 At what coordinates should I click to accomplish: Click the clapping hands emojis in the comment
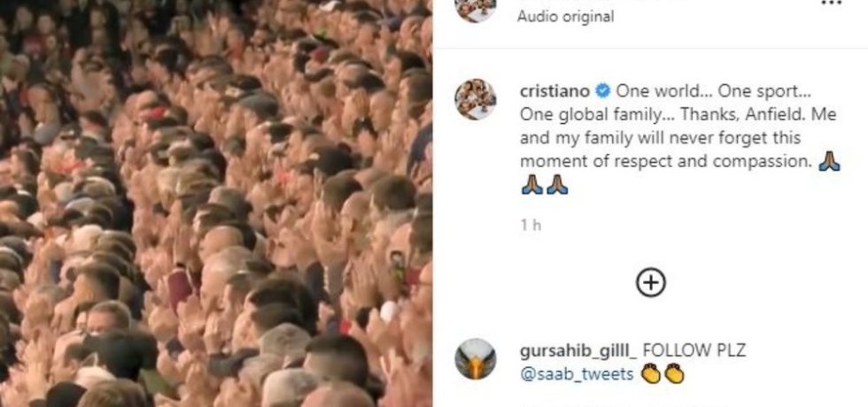[663, 374]
